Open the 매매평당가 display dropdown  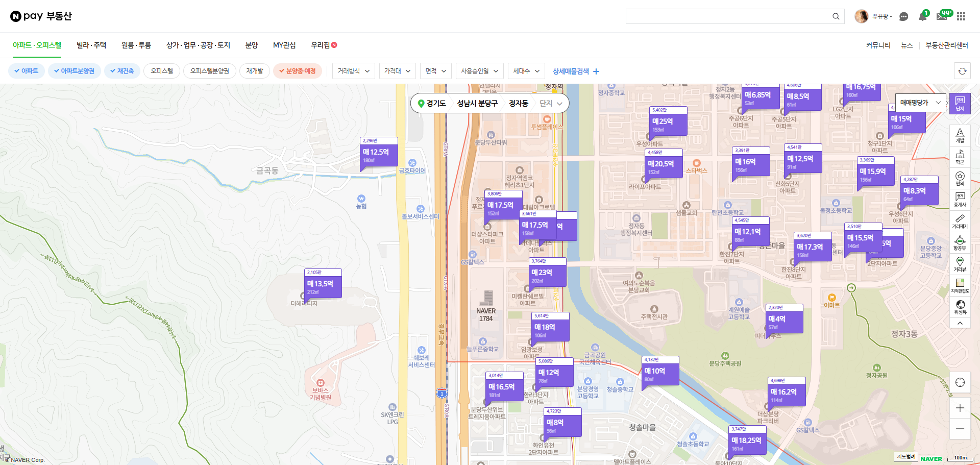point(920,103)
